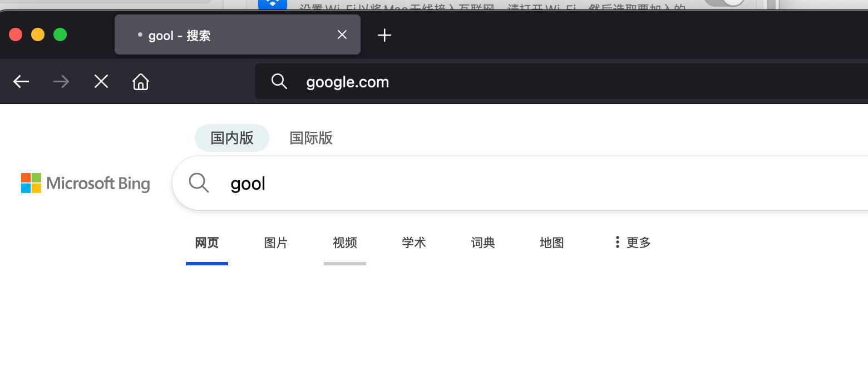
Task: Expand more search categories via the ⋮ icon
Action: 617,242
